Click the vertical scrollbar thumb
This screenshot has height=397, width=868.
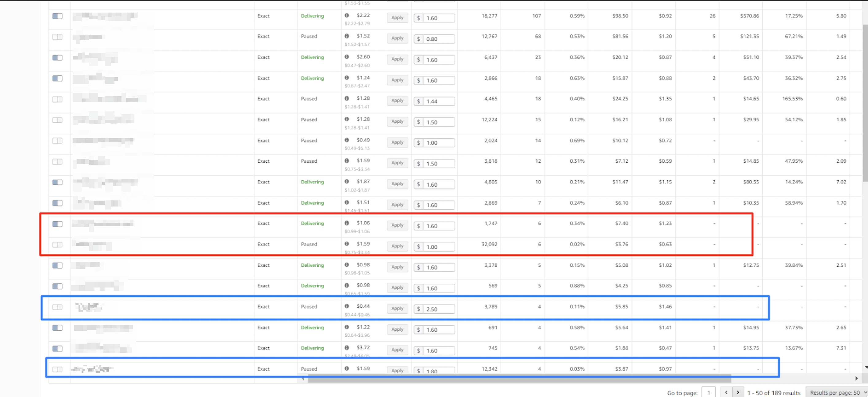865,103
